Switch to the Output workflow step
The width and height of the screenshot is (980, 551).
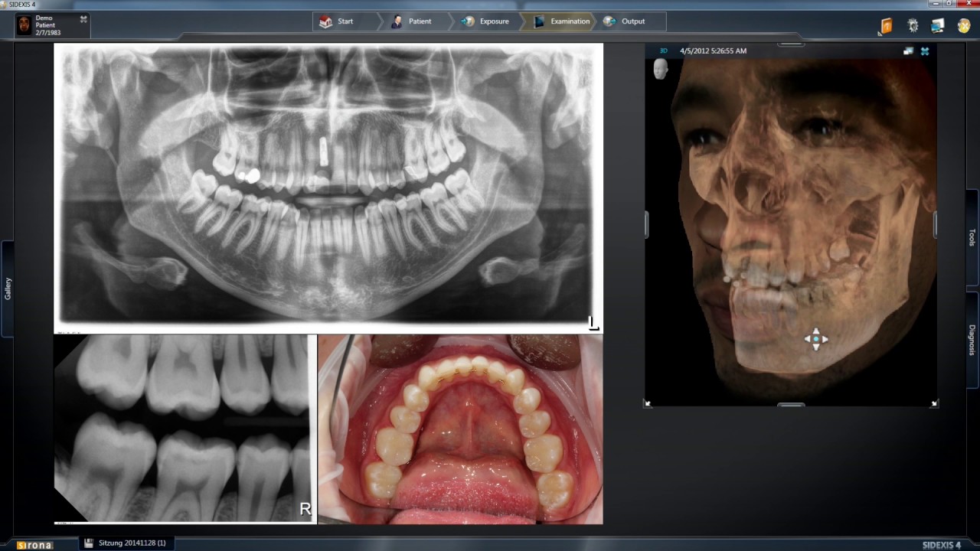point(625,21)
